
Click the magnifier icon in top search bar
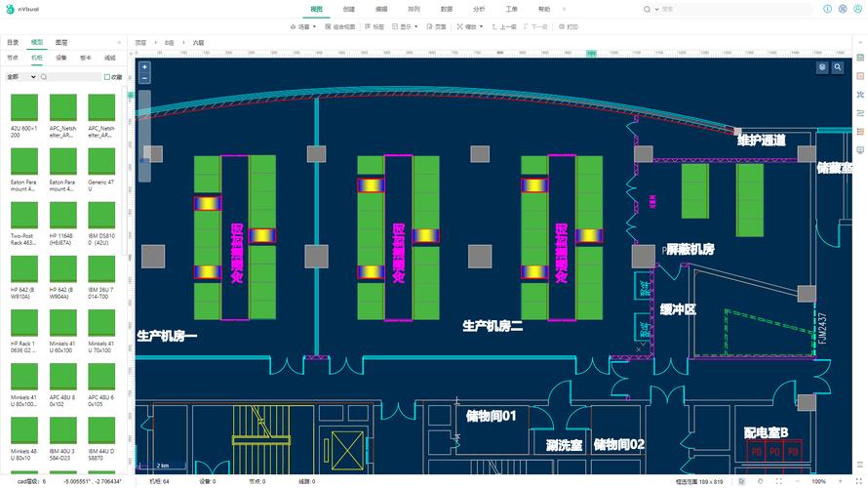coord(647,10)
